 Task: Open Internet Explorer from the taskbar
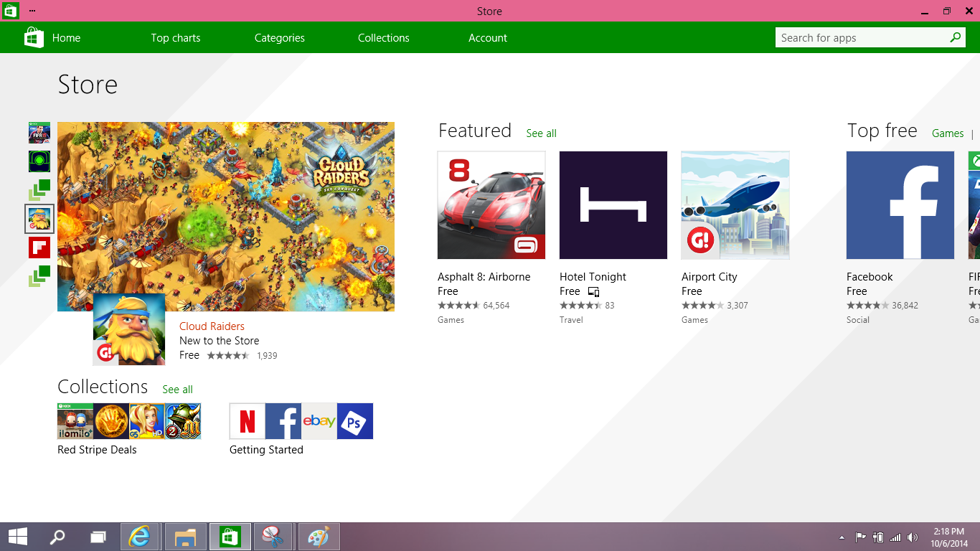141,536
